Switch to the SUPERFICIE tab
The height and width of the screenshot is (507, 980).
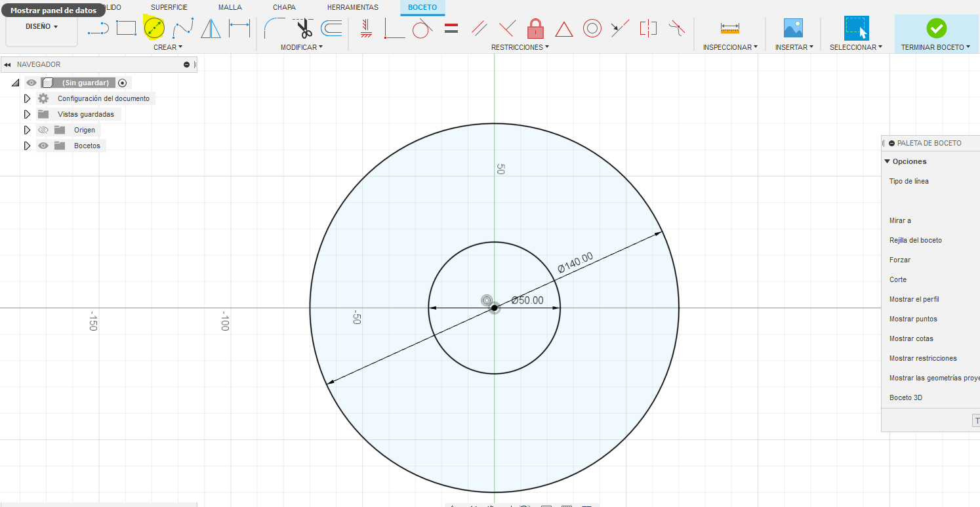[x=169, y=7]
